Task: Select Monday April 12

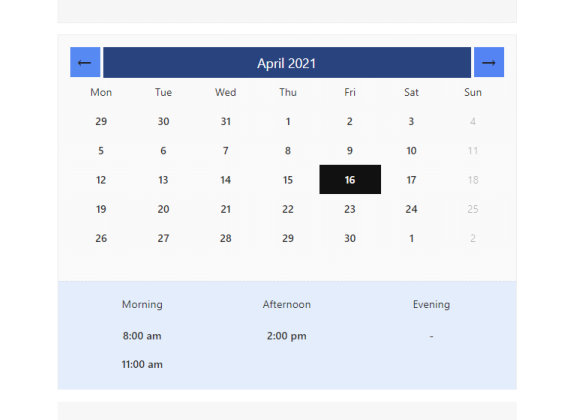Action: pyautogui.click(x=101, y=180)
